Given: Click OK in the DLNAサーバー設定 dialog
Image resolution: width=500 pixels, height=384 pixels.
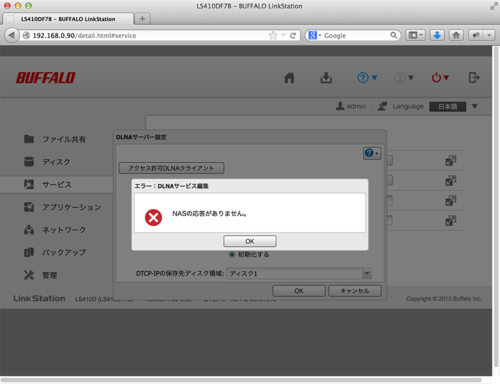Looking at the screenshot, I should (x=299, y=291).
